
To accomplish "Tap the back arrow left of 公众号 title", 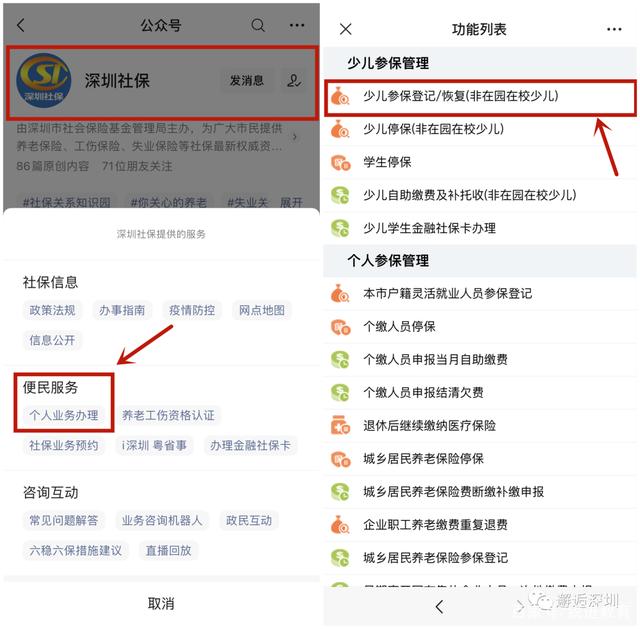I will (21, 25).
